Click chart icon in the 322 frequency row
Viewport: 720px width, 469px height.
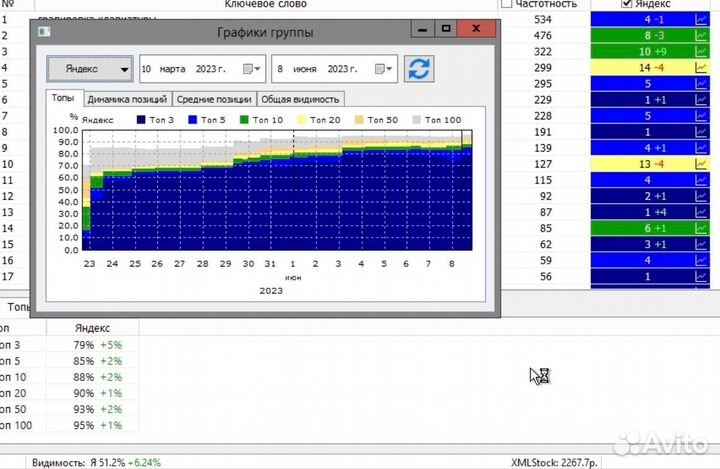tap(701, 51)
